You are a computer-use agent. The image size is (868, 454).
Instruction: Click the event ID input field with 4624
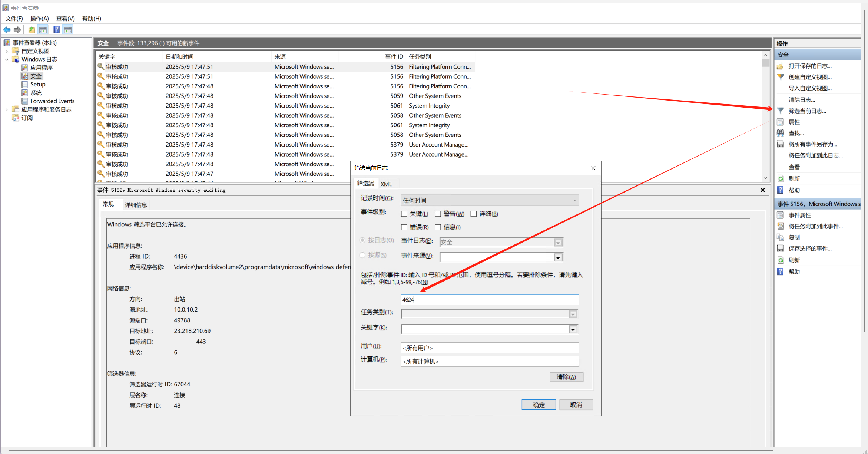[489, 300]
